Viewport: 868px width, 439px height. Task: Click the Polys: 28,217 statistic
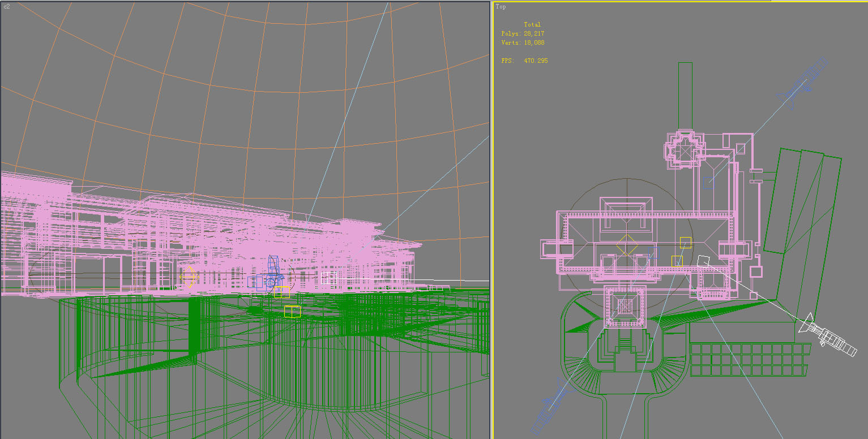click(x=523, y=34)
